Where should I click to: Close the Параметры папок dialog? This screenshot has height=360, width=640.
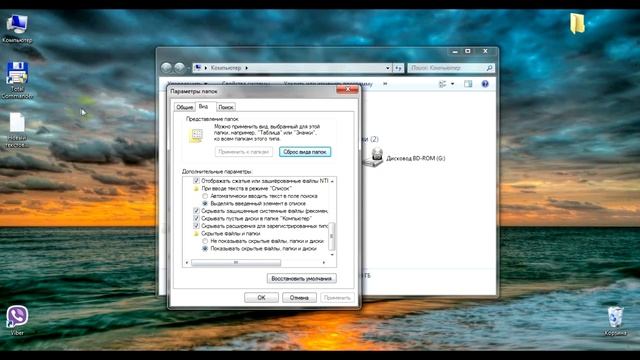point(347,89)
